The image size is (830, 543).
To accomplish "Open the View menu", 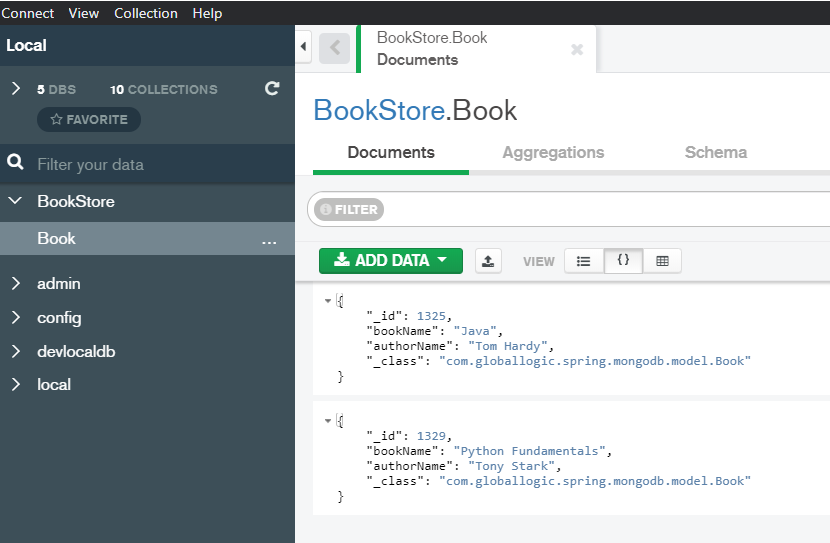I will click(x=84, y=13).
